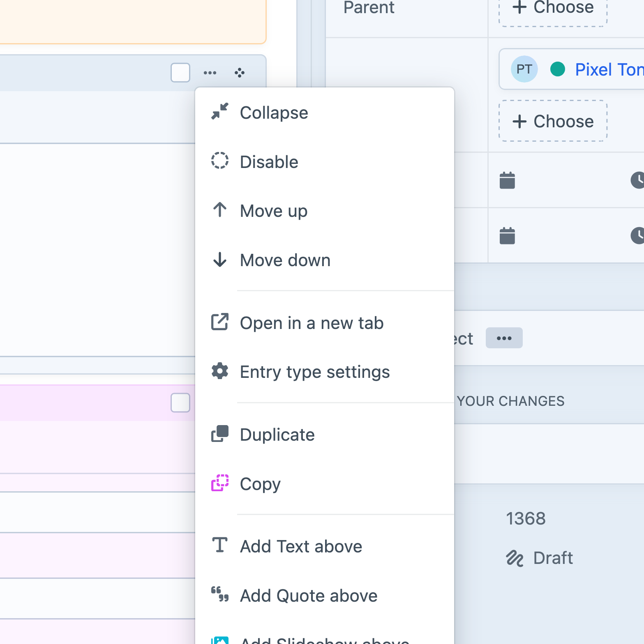Open the first date calendar picker
This screenshot has height=644, width=644.
(x=507, y=180)
